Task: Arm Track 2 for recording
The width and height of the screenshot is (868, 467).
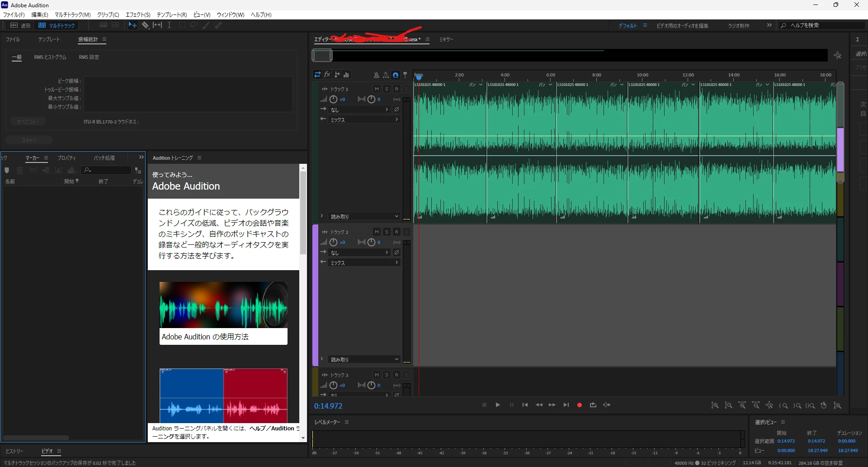Action: pyautogui.click(x=396, y=232)
